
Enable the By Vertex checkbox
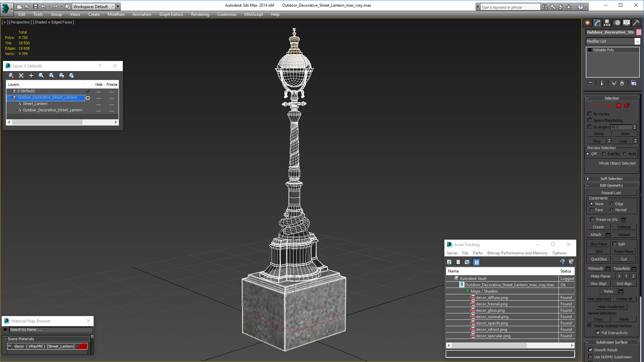590,114
